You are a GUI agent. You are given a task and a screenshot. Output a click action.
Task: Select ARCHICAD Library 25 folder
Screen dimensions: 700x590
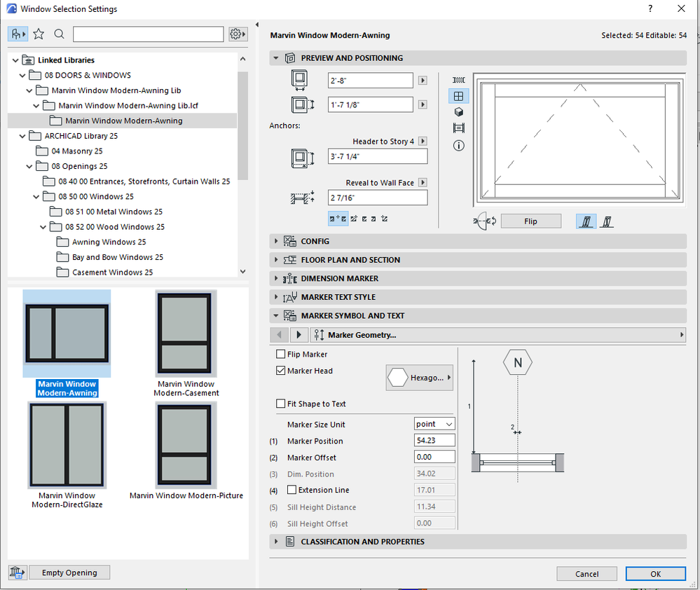click(x=81, y=136)
